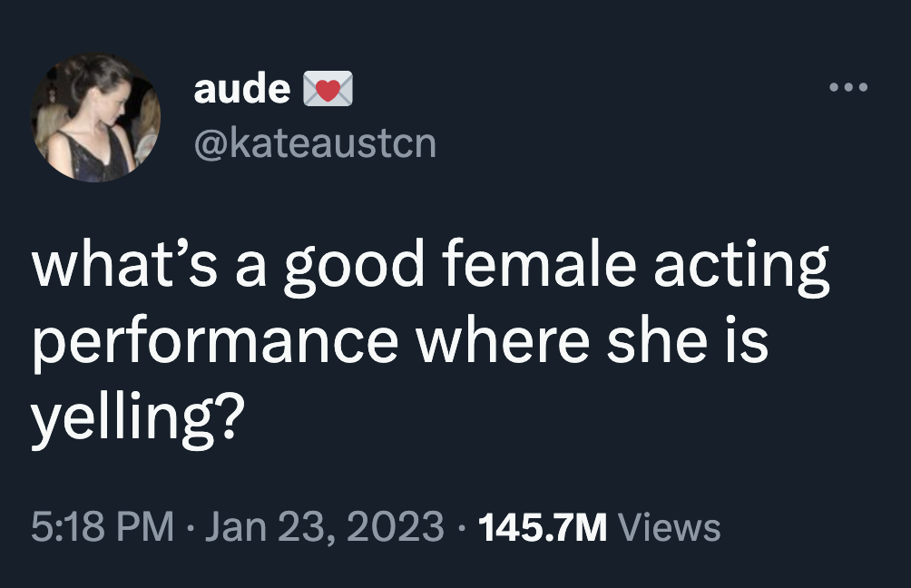Select the tweet text body
This screenshot has height=588, width=911.
tap(399, 338)
